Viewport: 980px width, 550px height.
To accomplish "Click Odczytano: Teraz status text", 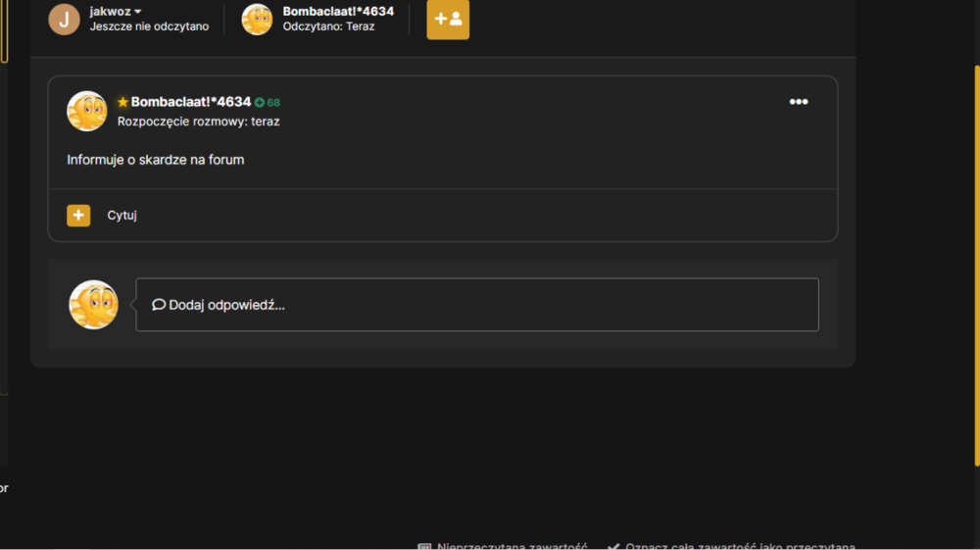I will click(328, 26).
